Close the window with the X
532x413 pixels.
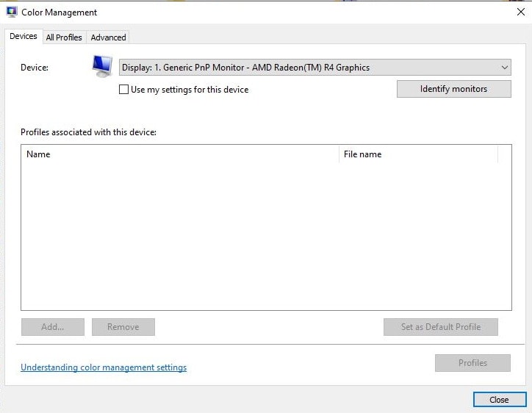(x=521, y=12)
